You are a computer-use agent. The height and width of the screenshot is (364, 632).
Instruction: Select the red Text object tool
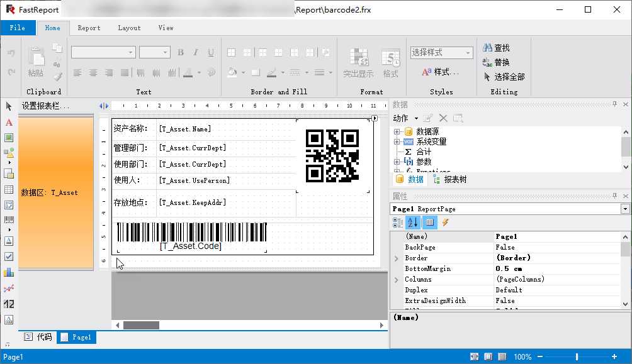8,123
